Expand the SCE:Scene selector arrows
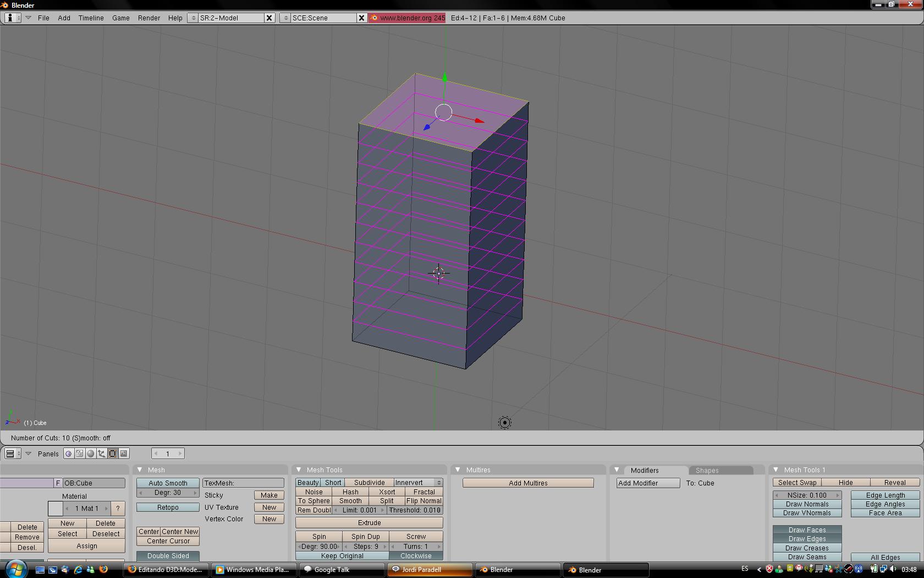This screenshot has width=924, height=578. click(285, 18)
